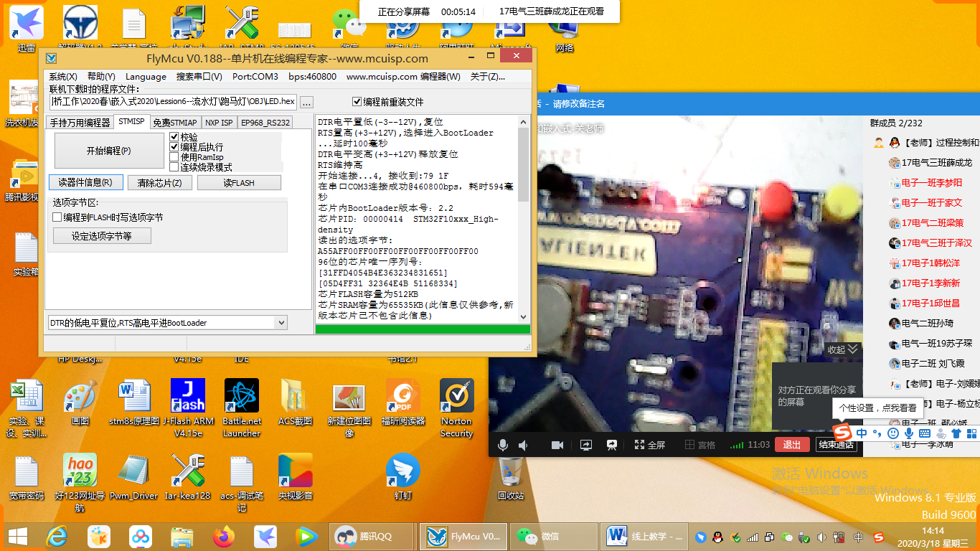Click Sogou emoji smiley icon

[x=893, y=433]
